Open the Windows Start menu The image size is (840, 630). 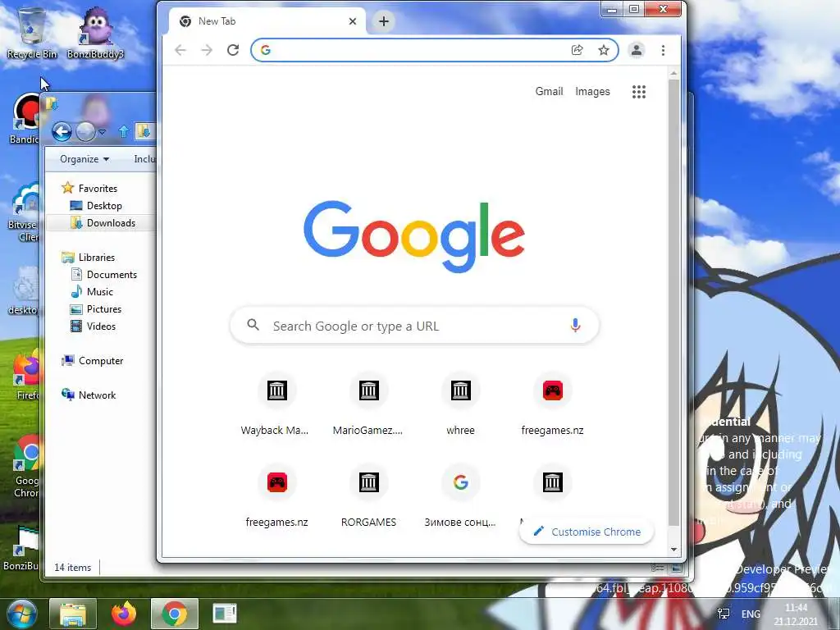pyautogui.click(x=22, y=614)
